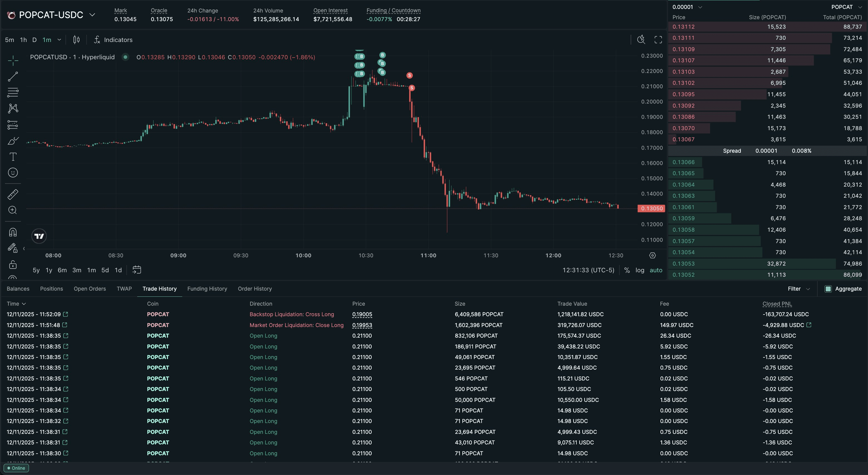
Task: Switch to the Open Orders tab
Action: (x=90, y=289)
